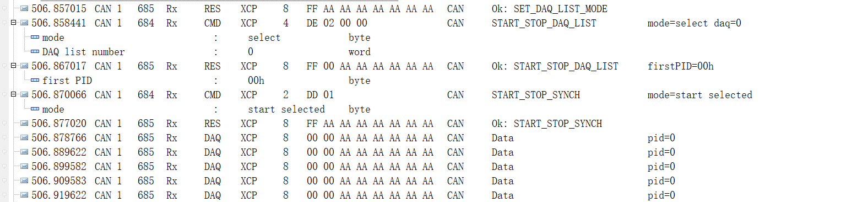Viewport: 868px width, 202px height.
Task: Collapse the 506.867017 response tree node
Action: coord(14,66)
